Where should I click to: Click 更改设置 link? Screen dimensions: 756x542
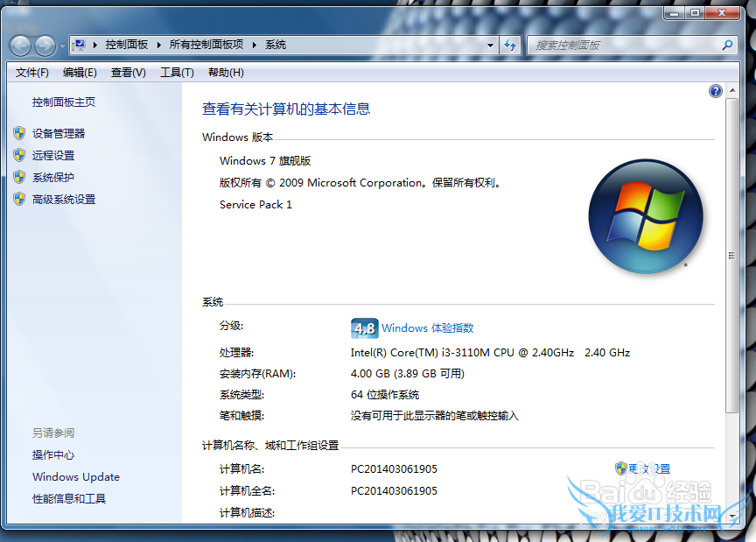click(x=649, y=468)
